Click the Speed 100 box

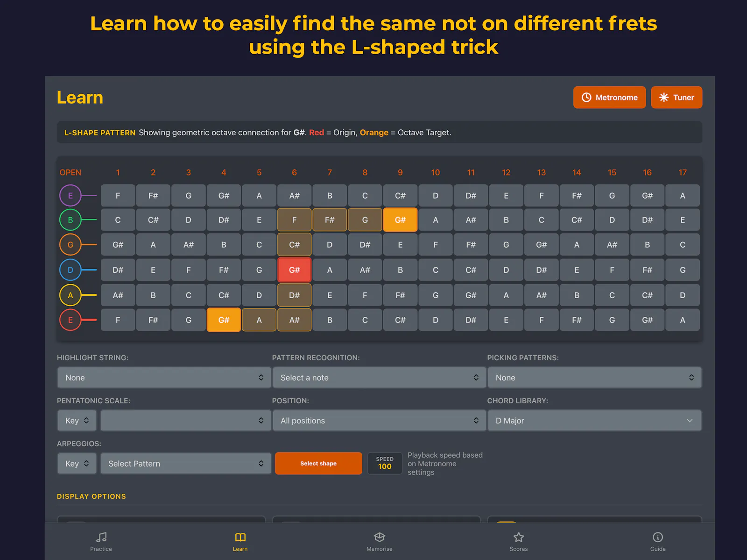(385, 463)
